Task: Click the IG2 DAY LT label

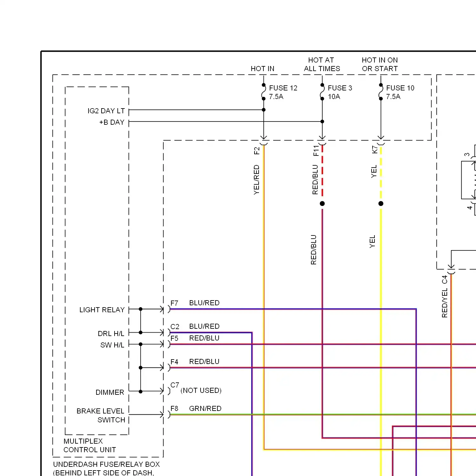Action: coord(106,111)
